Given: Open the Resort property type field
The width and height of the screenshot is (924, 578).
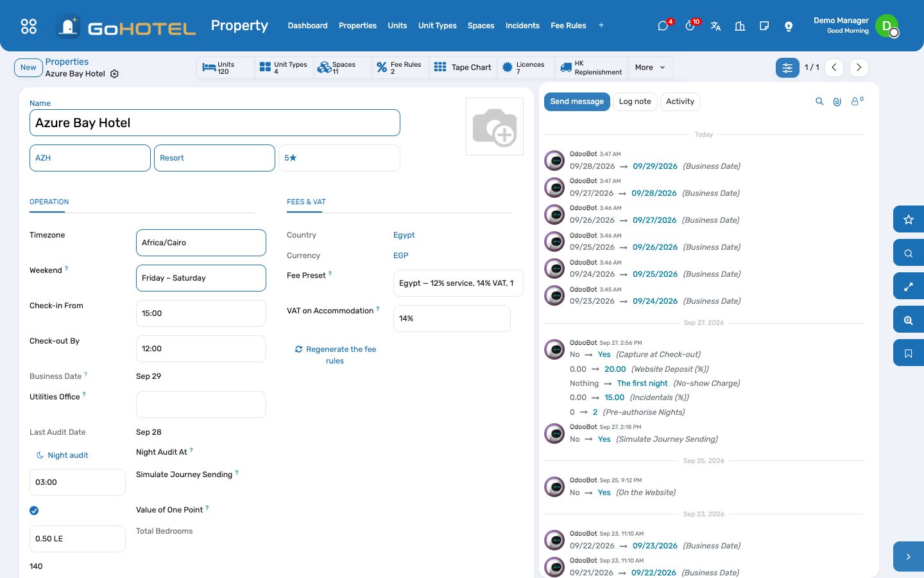Looking at the screenshot, I should click(x=214, y=158).
